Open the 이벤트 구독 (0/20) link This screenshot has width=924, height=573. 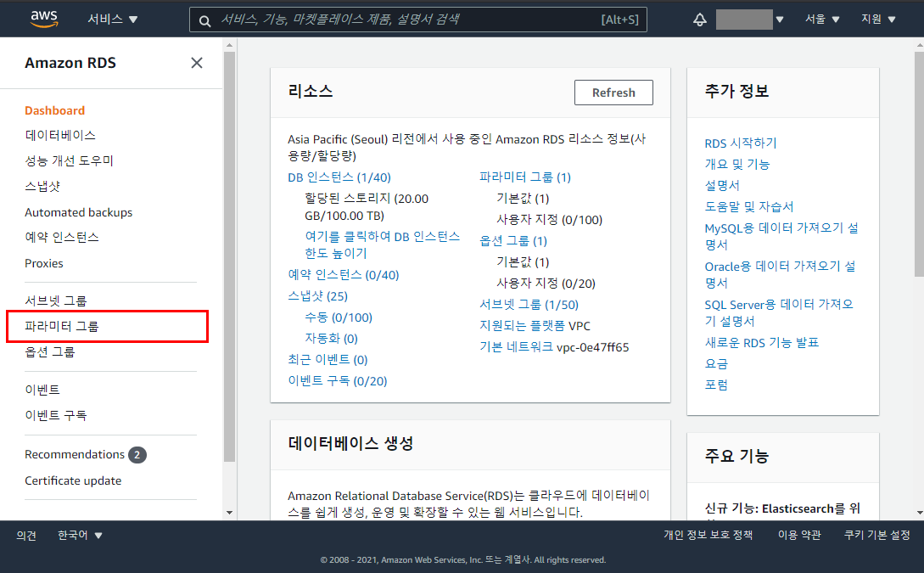coord(338,381)
